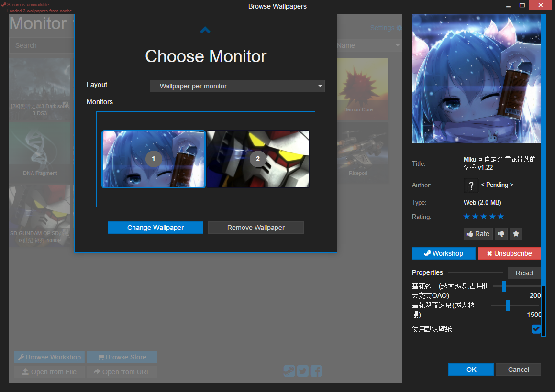
Task: Toggle the 使用默认壁纸 checkbox
Action: (x=536, y=329)
